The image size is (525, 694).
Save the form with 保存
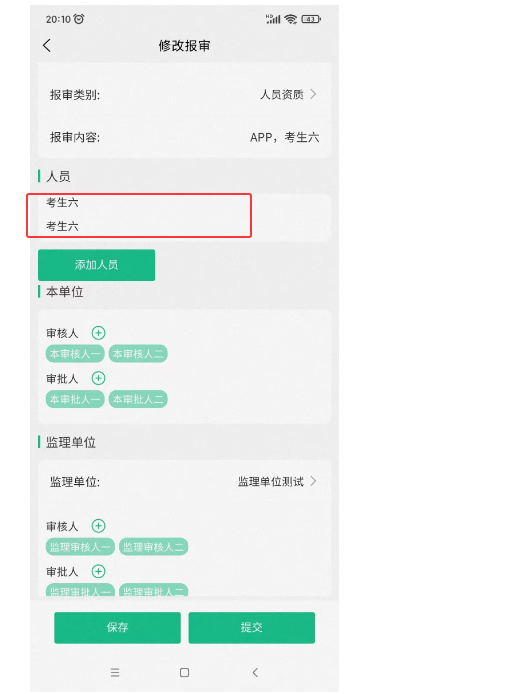(117, 627)
